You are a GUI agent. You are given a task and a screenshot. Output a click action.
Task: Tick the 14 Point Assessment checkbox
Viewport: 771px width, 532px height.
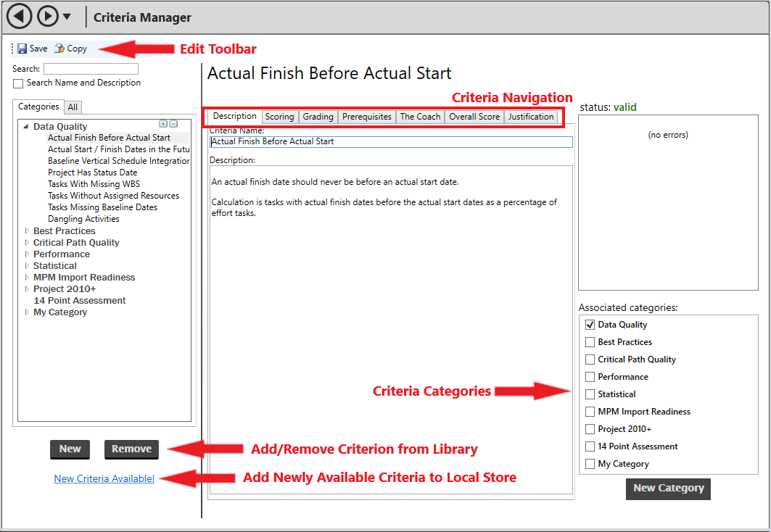click(x=590, y=446)
